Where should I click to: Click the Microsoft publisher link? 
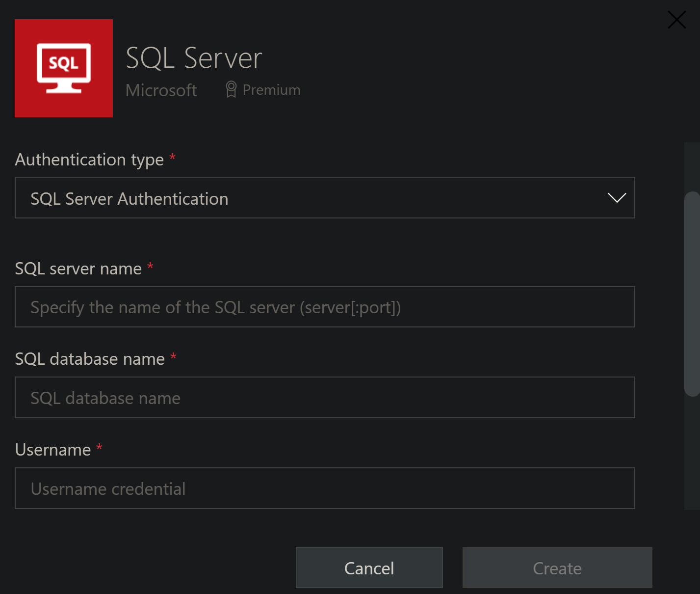click(x=161, y=90)
